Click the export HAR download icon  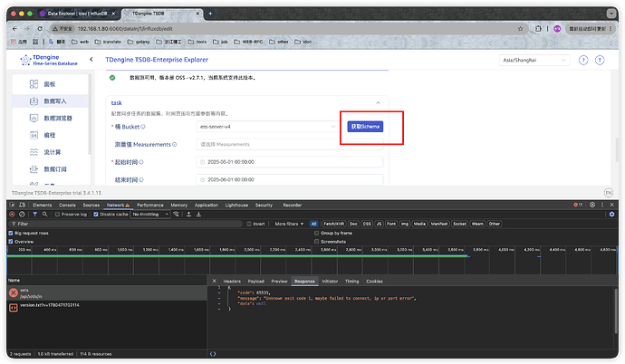tap(198, 215)
